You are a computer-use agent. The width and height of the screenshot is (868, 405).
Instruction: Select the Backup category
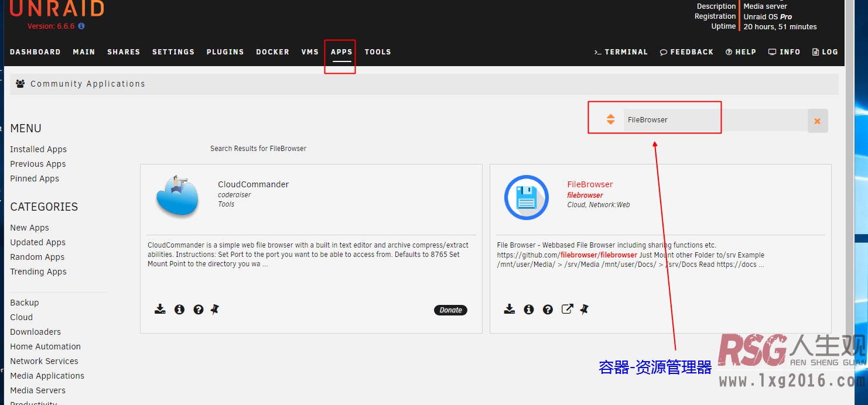point(25,303)
